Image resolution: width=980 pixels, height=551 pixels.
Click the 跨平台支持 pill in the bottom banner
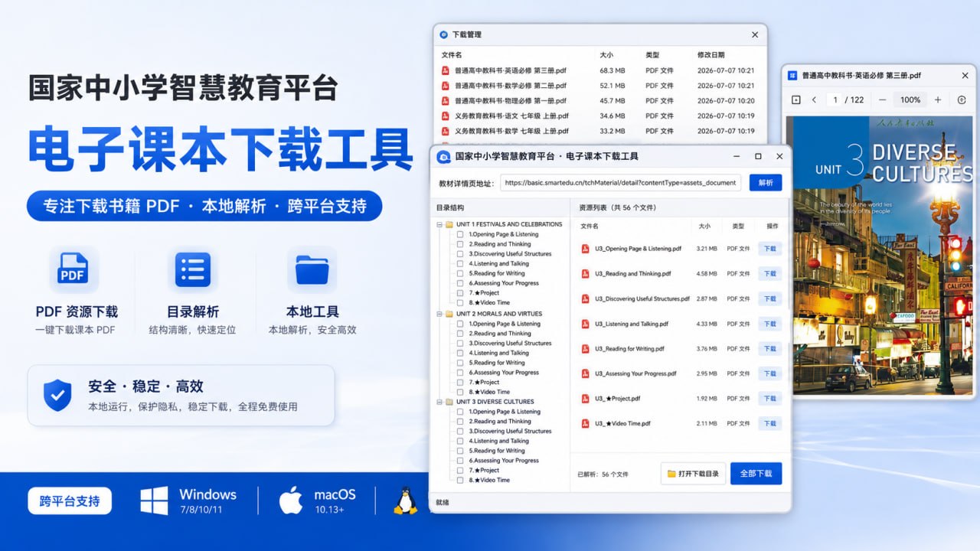click(x=70, y=501)
